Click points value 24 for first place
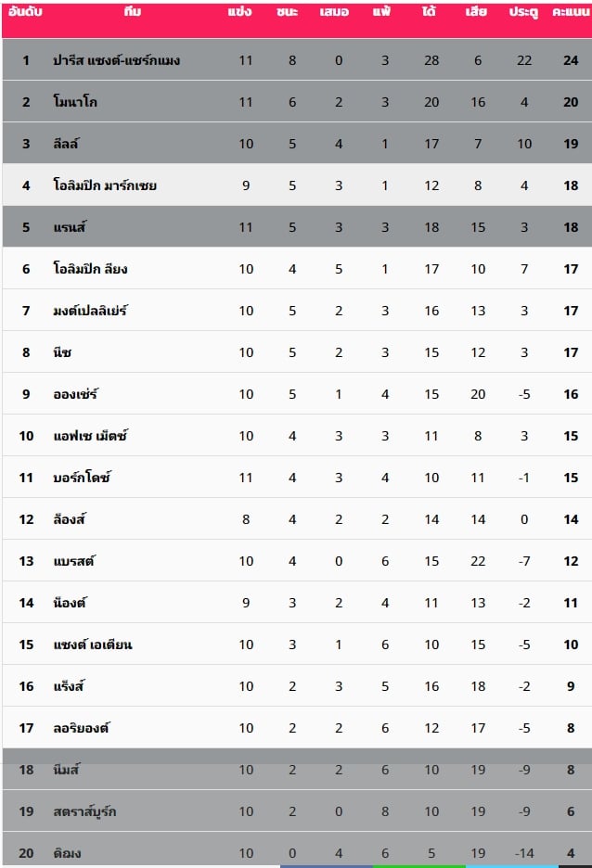Viewport: 592px width, 868px height. tap(571, 60)
